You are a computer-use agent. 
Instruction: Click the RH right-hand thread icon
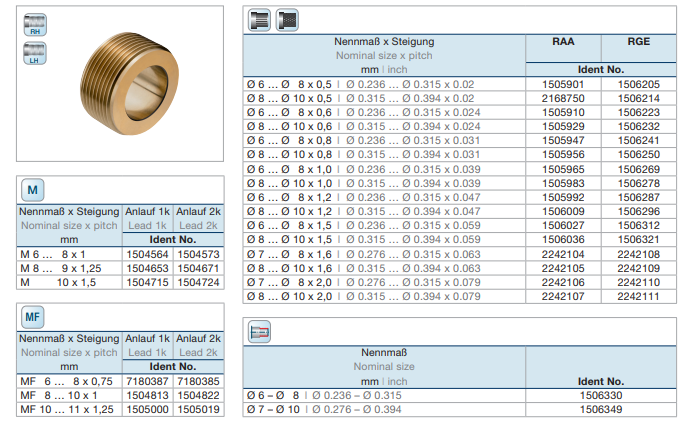pyautogui.click(x=35, y=25)
